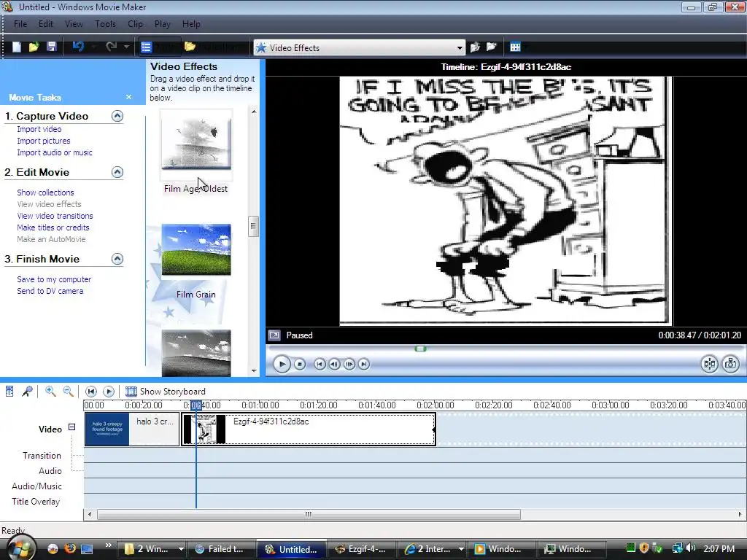Viewport: 747px width, 560px height.
Task: Switch to Show Storyboard view
Action: [166, 392]
